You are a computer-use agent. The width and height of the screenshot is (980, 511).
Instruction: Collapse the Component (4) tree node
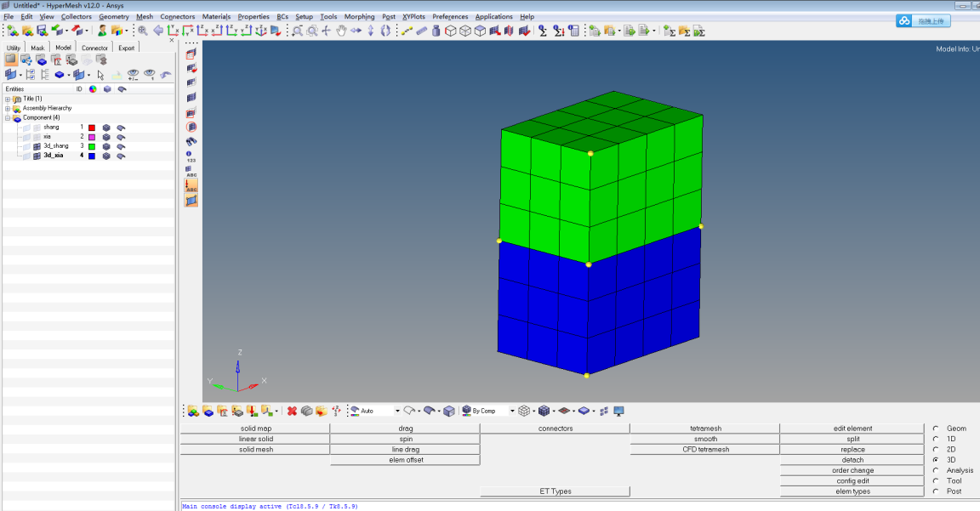pos(8,117)
